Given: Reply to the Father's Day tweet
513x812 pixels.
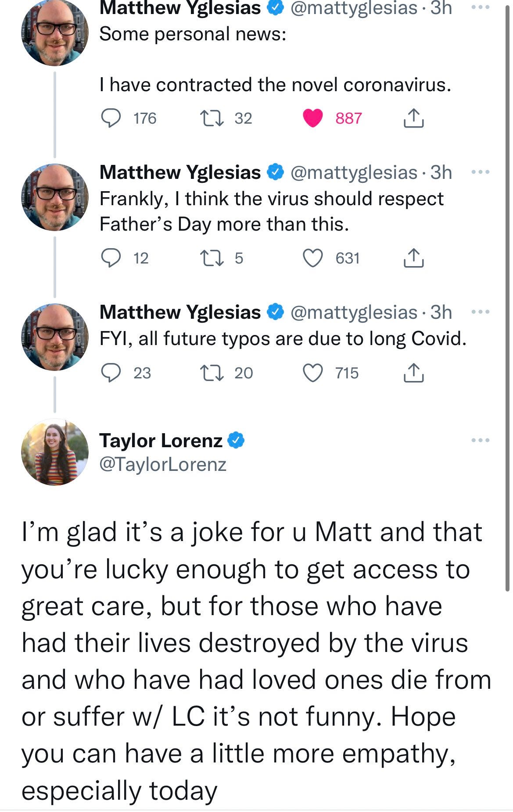Looking at the screenshot, I should pyautogui.click(x=111, y=258).
